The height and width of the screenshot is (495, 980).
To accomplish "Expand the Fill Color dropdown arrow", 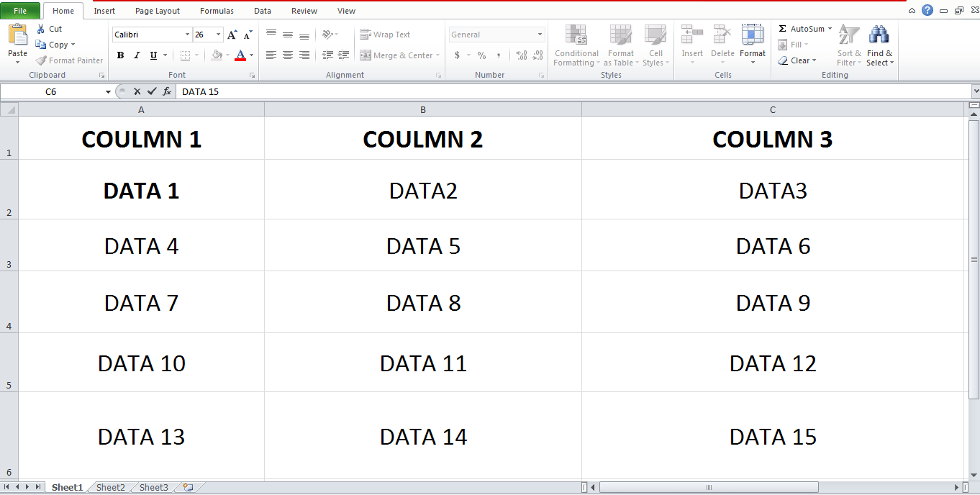I will [x=227, y=55].
